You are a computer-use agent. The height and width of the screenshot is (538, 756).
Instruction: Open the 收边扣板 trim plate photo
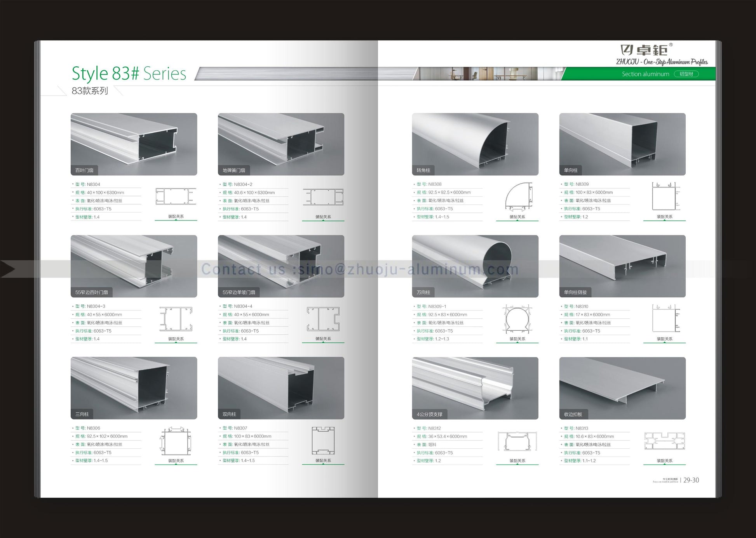pyautogui.click(x=622, y=388)
